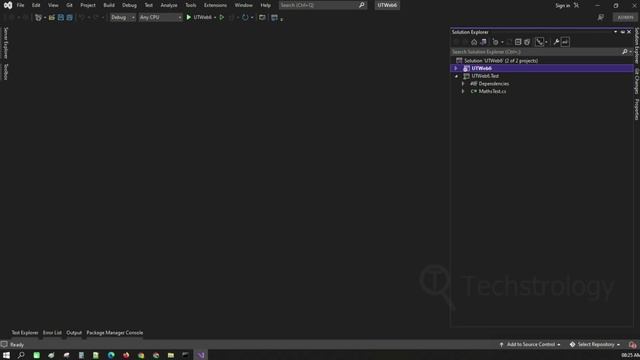Click the search icon in title search box
Screen dimensions: 640x360
pos(361,5)
